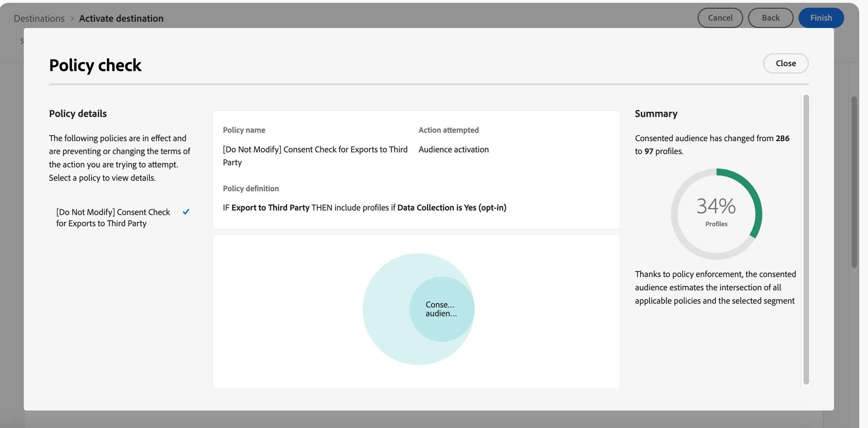
Task: Click the Finish button
Action: [821, 18]
